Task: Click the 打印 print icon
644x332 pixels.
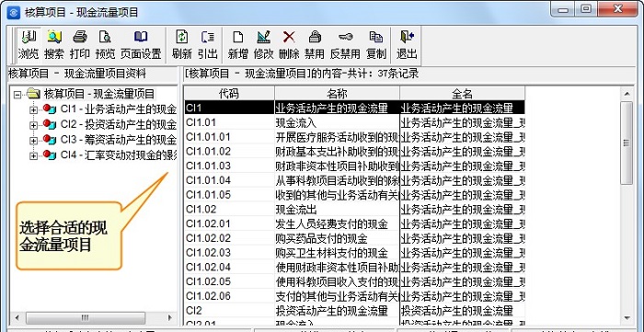Action: pos(80,44)
